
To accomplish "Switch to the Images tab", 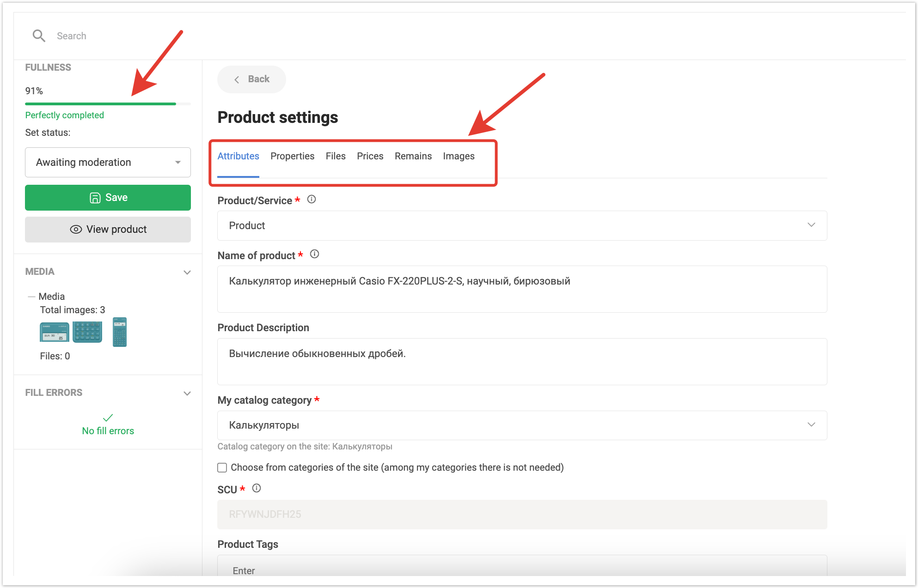I will pos(459,156).
